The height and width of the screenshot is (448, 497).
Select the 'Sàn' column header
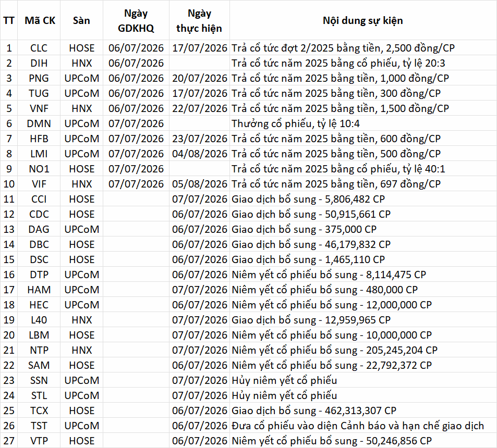[81, 21]
